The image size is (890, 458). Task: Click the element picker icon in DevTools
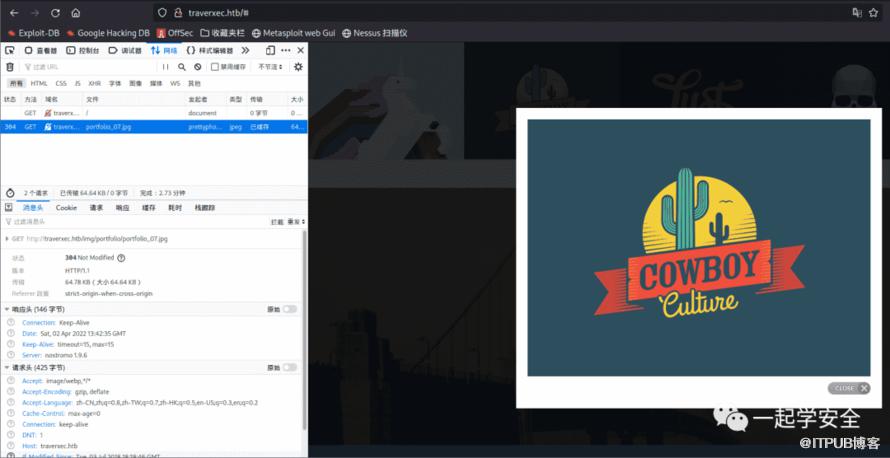[10, 50]
